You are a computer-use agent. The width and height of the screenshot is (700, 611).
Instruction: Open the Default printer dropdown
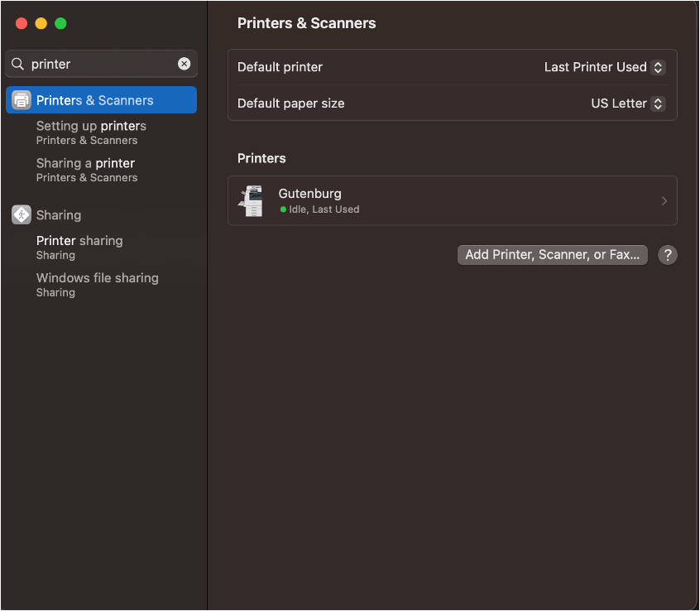coord(605,67)
